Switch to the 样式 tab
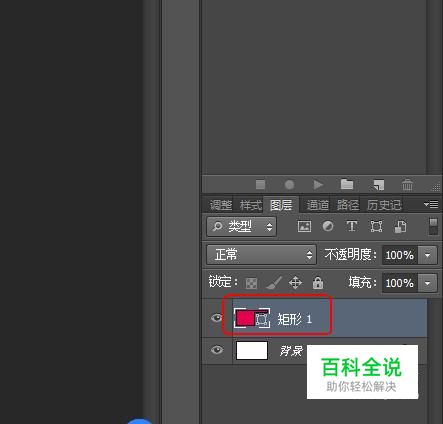 click(x=251, y=205)
